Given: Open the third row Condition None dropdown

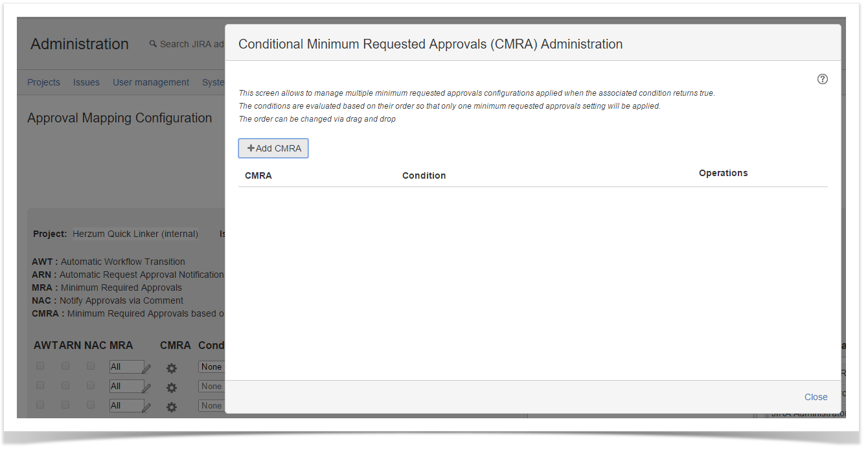Looking at the screenshot, I should pyautogui.click(x=212, y=406).
